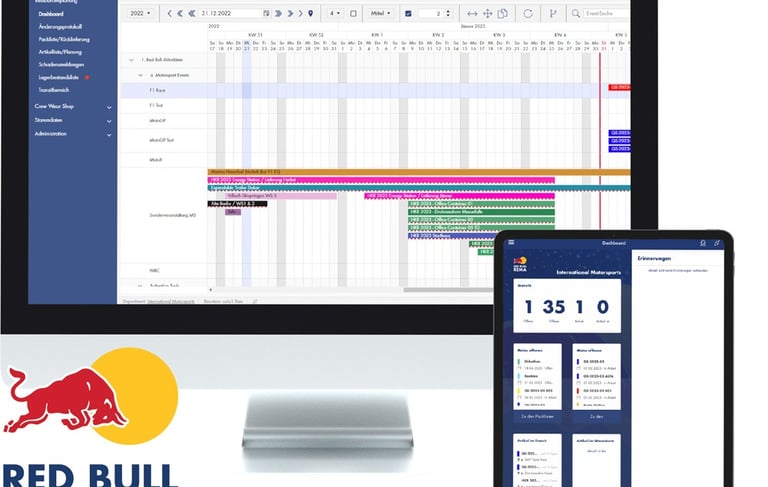Click the teal 'Expendable Trailer Dakar' bar
768x487 pixels.
pyautogui.click(x=419, y=188)
